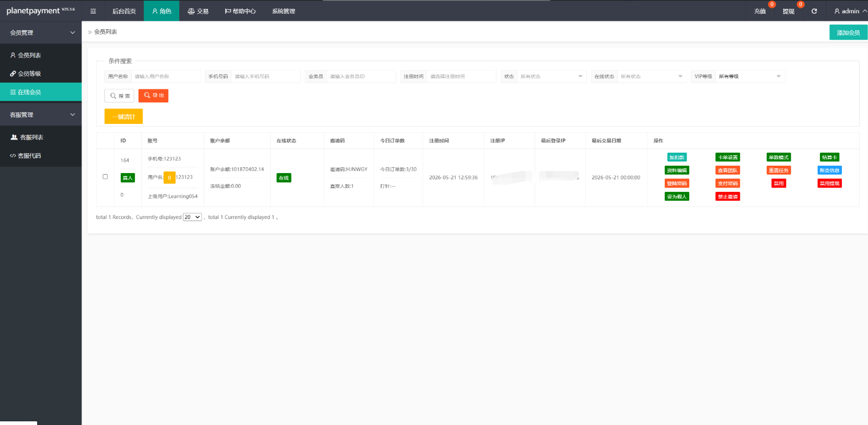Open the 帮助中心 top navigation tab
Viewport: 868px width, 425px height.
pos(240,11)
